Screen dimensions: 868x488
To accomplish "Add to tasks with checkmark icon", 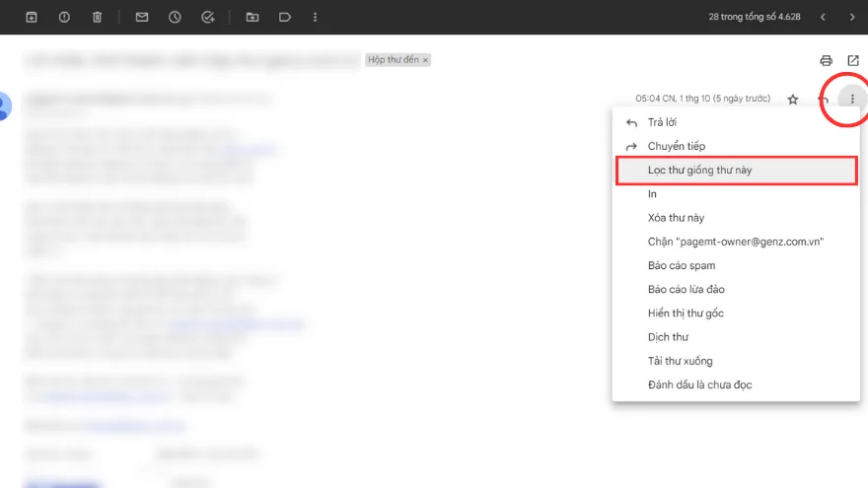I will [208, 17].
